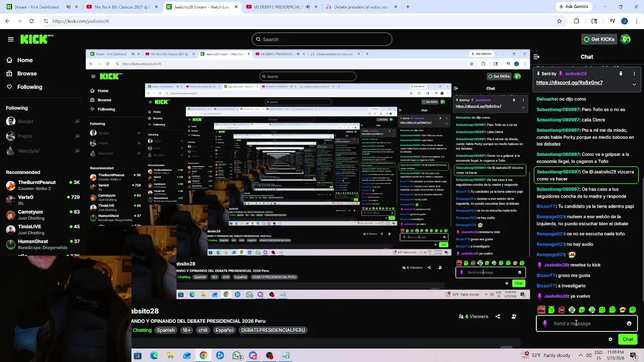Open File Explorer from taskbar

(x=171, y=355)
